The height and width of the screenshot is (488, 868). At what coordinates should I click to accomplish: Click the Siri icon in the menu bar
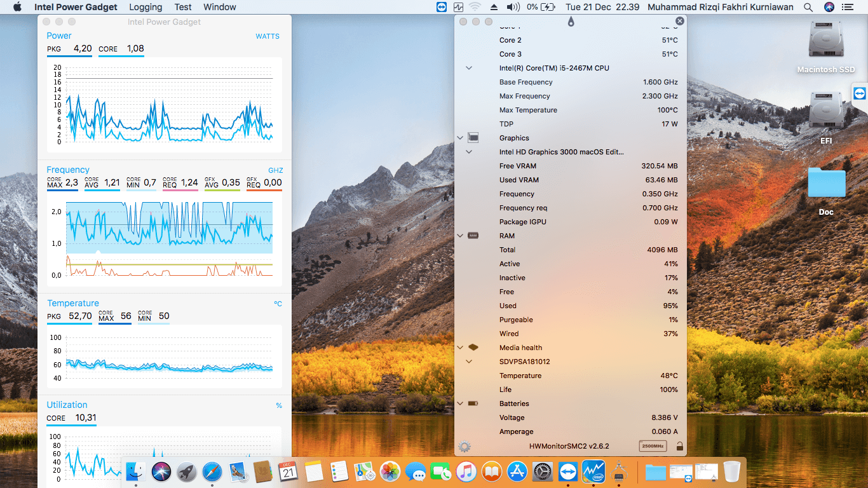coord(829,7)
